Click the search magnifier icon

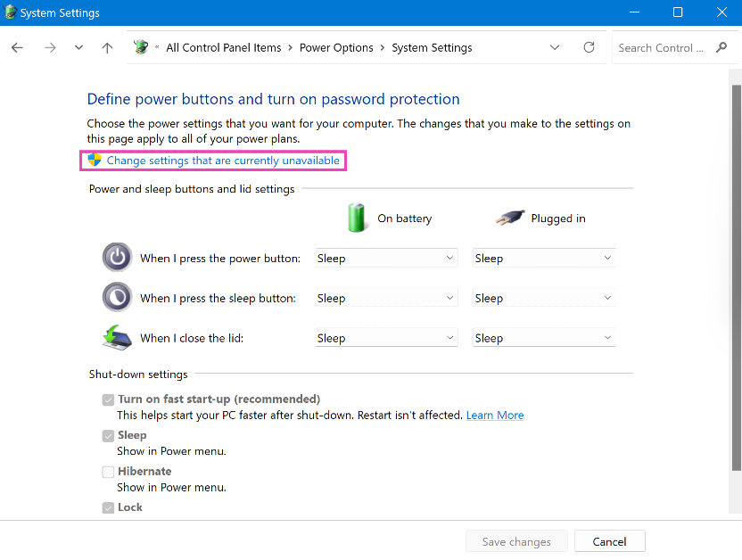click(x=721, y=48)
